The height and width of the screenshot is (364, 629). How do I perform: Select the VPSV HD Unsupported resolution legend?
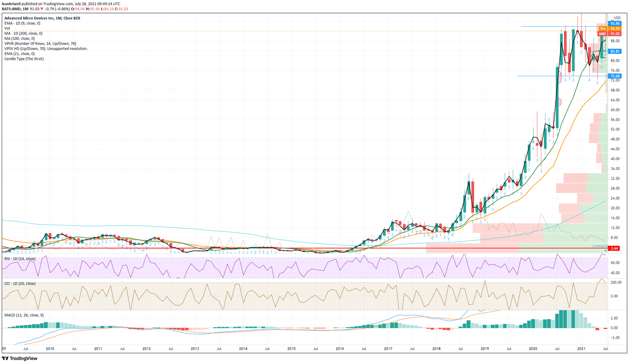click(x=46, y=49)
